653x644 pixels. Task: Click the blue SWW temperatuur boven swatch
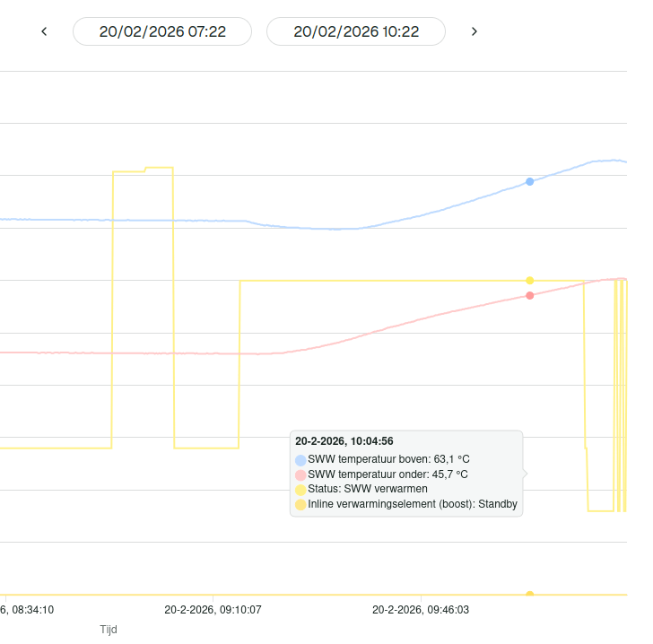point(300,459)
